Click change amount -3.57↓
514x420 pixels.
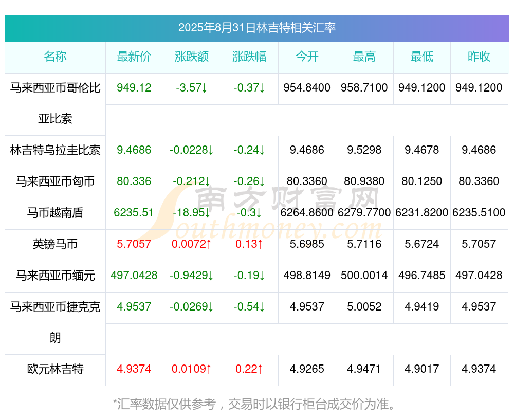[192, 88]
